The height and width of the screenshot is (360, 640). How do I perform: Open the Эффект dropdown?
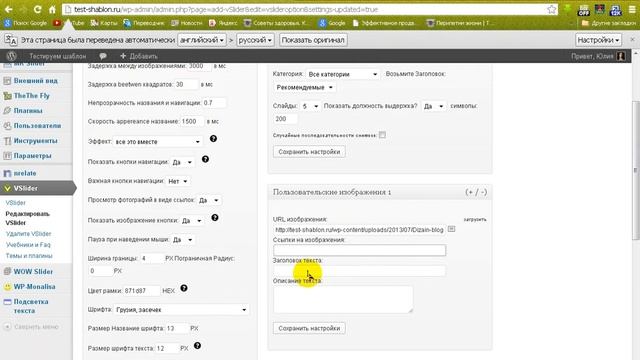(158, 142)
